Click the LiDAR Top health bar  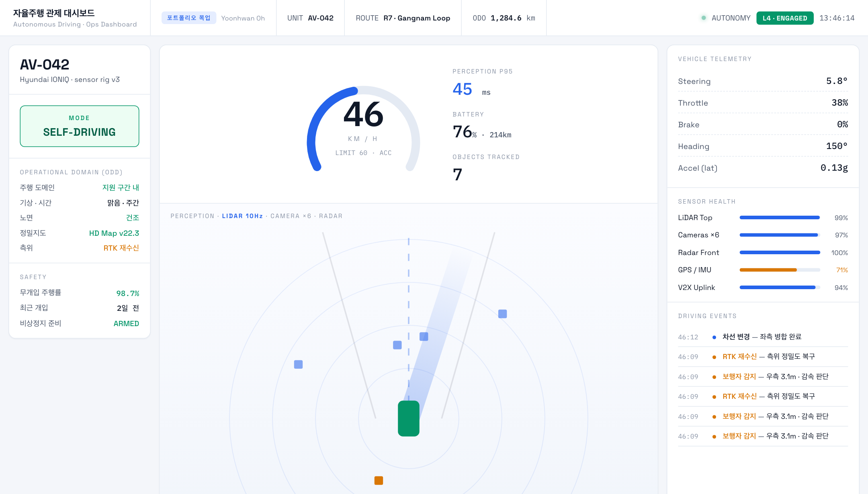pos(780,218)
